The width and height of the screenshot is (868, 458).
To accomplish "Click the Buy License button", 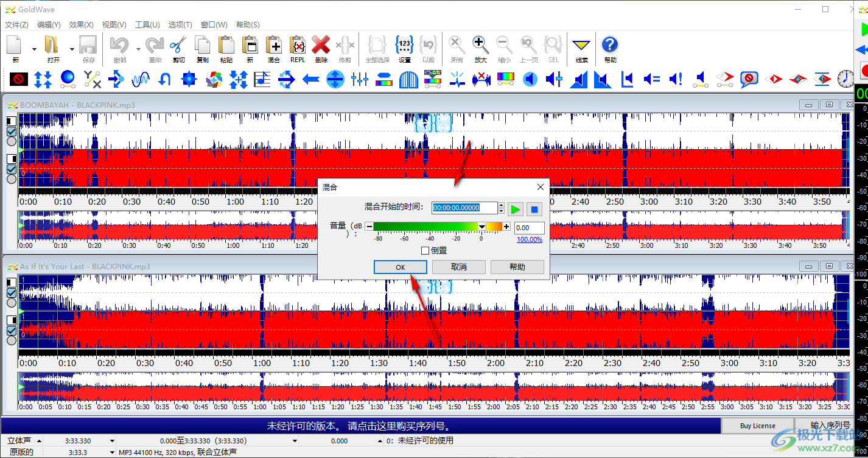I will (x=758, y=426).
